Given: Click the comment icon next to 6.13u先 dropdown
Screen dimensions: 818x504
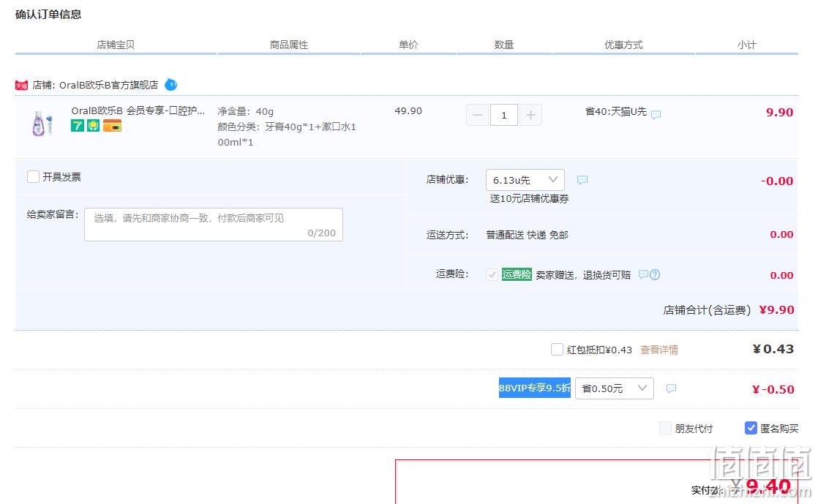Looking at the screenshot, I should click(x=582, y=180).
